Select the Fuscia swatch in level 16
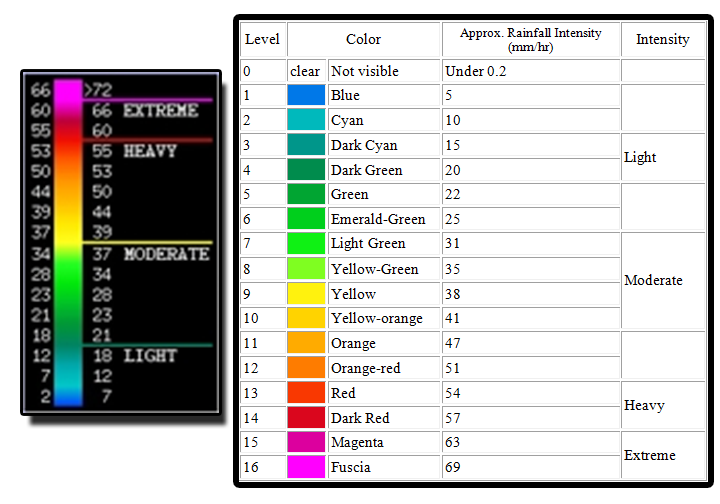 [x=306, y=467]
